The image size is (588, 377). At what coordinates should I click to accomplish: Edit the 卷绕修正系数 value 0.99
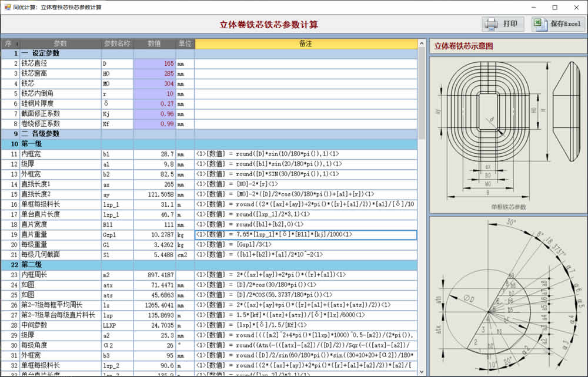pyautogui.click(x=155, y=124)
